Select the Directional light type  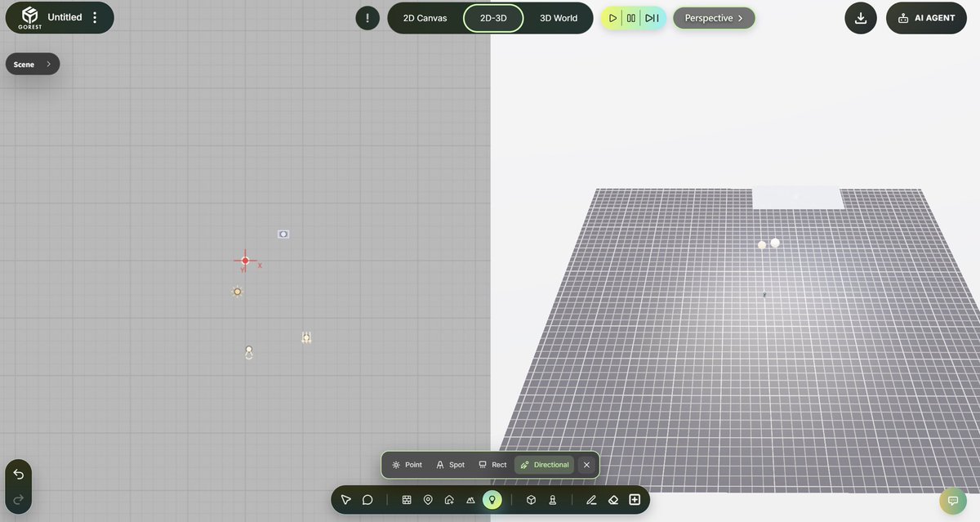click(x=544, y=465)
